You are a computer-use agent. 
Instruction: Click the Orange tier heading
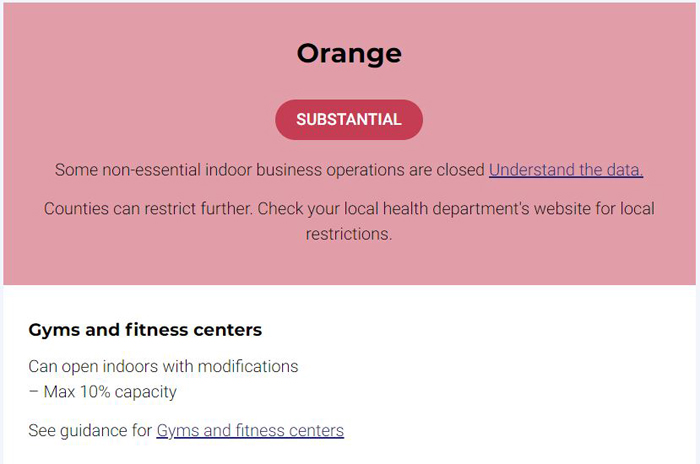tap(349, 53)
